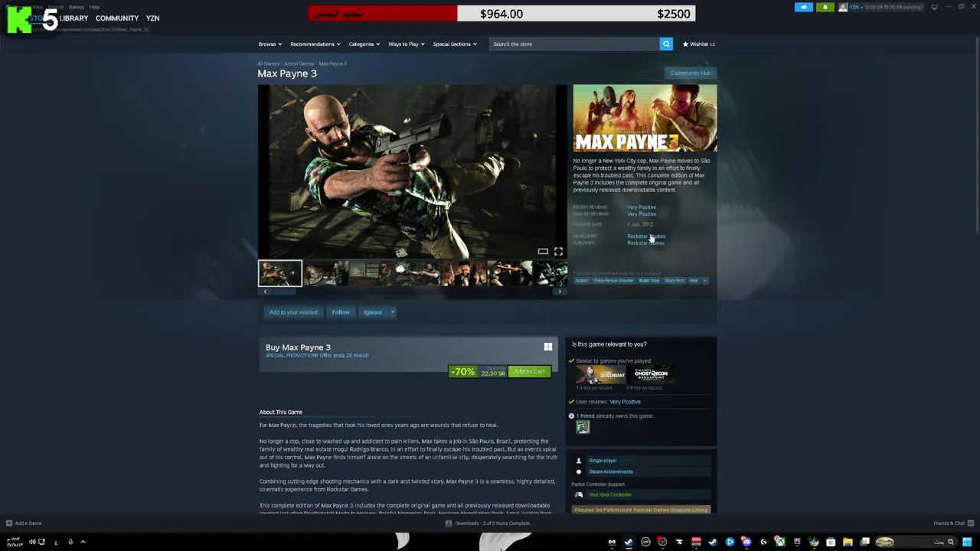The height and width of the screenshot is (551, 980).
Task: Click the friend avatar who owns this game
Action: 583,427
